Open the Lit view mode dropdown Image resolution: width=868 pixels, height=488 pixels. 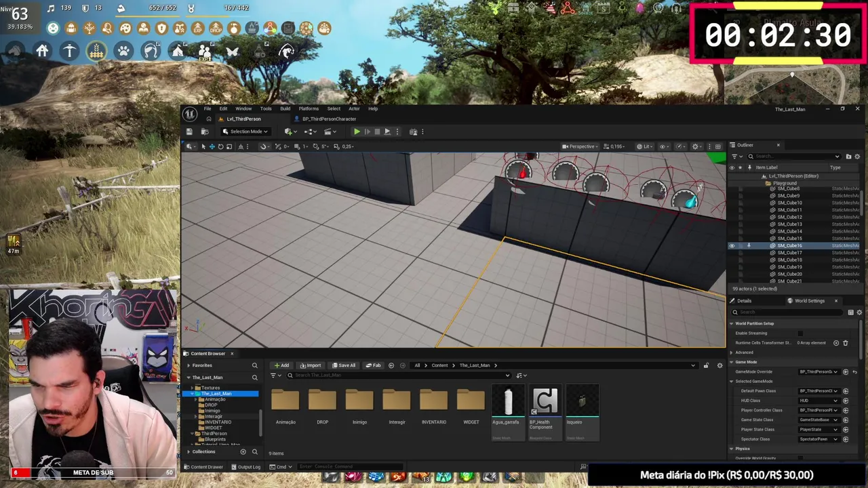(x=646, y=146)
